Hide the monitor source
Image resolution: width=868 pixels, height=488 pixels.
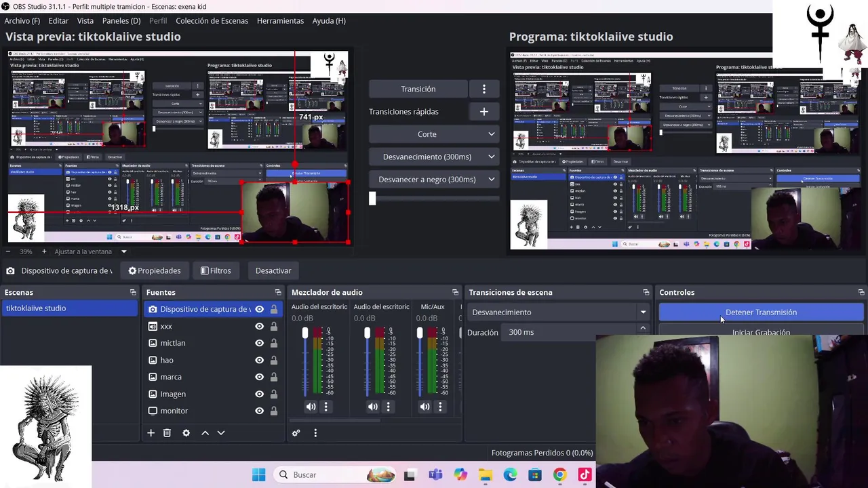click(259, 411)
